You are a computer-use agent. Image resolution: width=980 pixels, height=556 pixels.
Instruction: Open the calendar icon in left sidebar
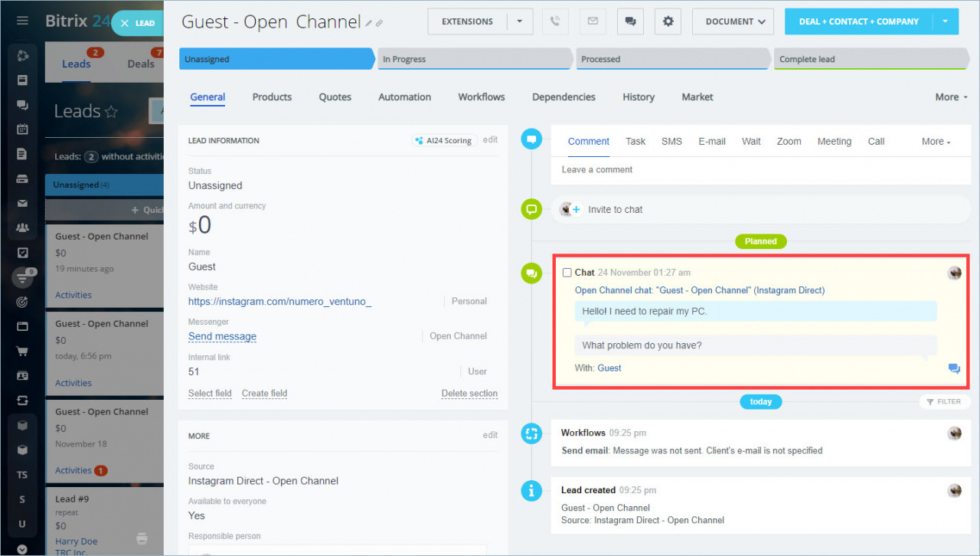pyautogui.click(x=22, y=129)
